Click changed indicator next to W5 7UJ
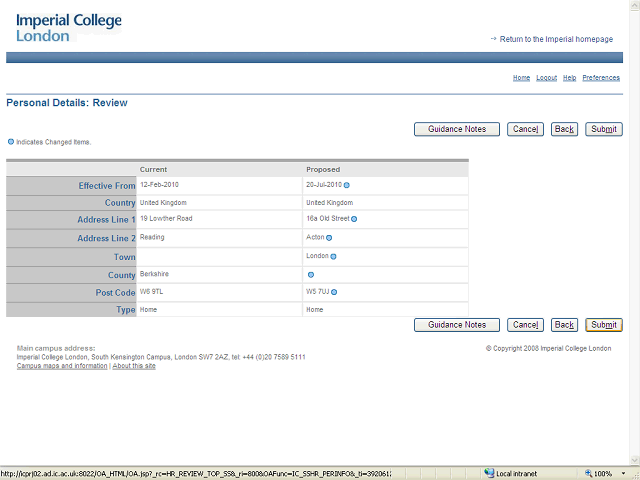 [x=334, y=292]
